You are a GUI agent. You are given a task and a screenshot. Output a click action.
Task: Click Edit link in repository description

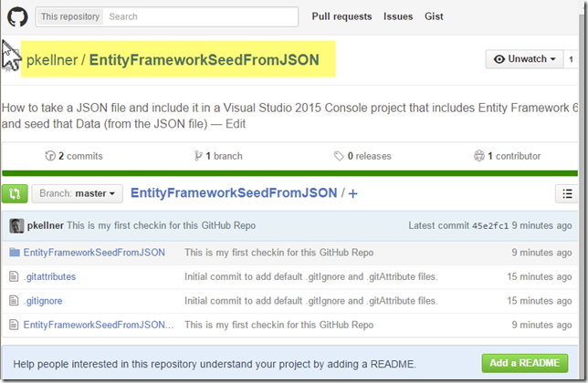(x=236, y=124)
